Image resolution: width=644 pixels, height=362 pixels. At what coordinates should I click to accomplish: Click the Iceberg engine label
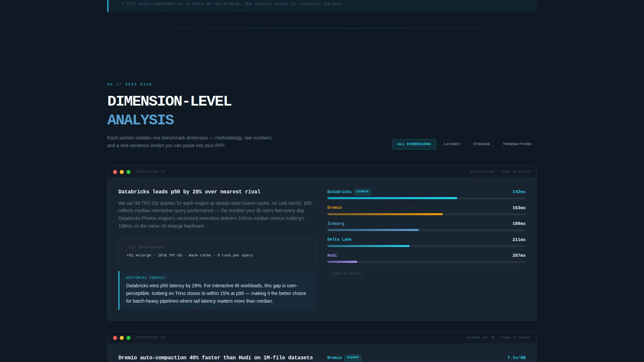tap(336, 224)
